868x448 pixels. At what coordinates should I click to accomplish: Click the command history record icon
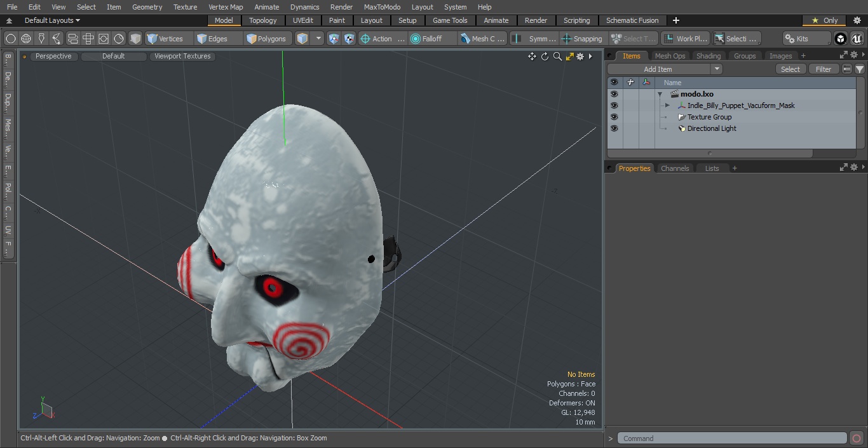856,438
